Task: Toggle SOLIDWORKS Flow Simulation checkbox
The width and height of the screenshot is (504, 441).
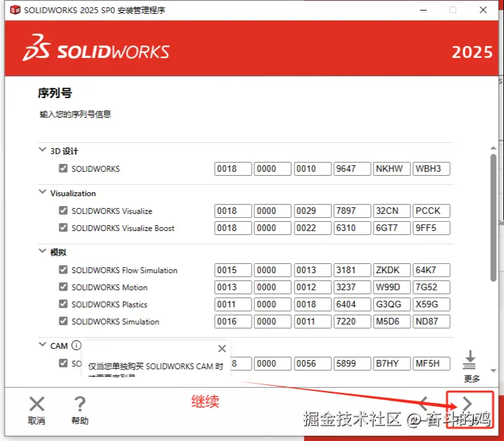Action: [x=63, y=270]
